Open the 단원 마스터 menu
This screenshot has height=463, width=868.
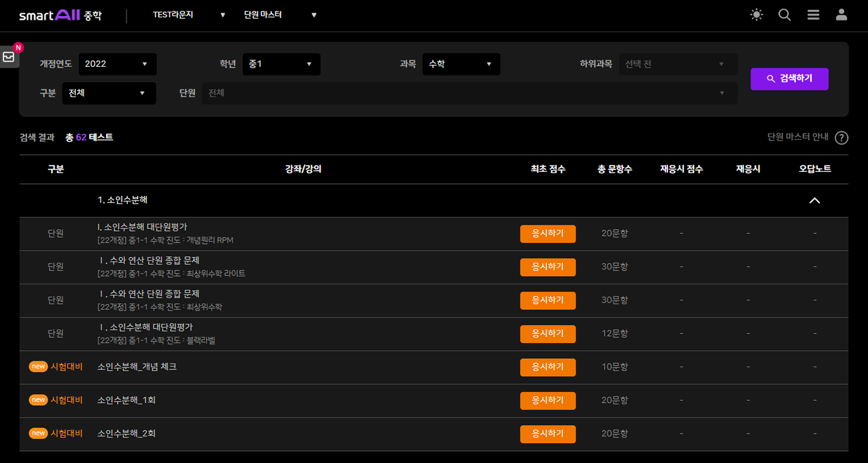click(280, 15)
